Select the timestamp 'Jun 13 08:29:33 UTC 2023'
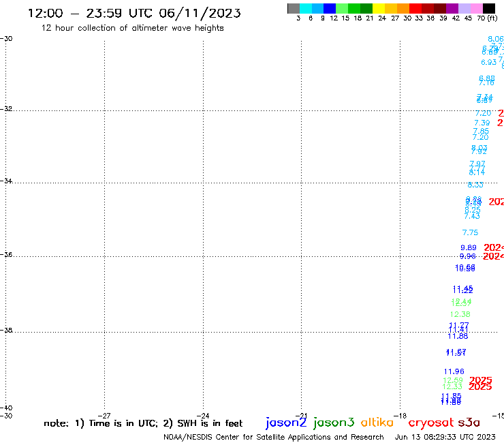The height and width of the screenshot is (443, 504). click(445, 437)
